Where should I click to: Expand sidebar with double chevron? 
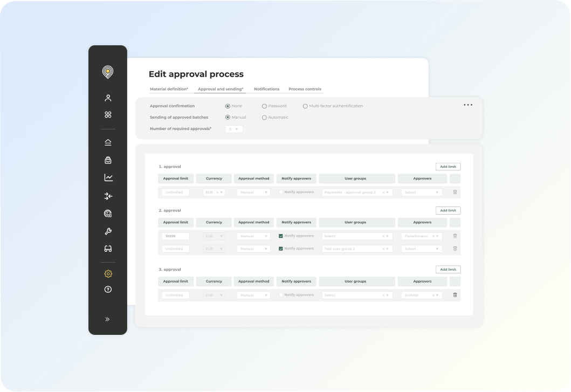[x=107, y=319]
